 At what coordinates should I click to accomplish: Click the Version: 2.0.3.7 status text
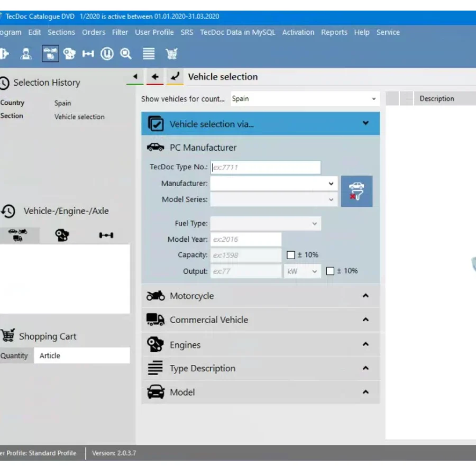(114, 453)
